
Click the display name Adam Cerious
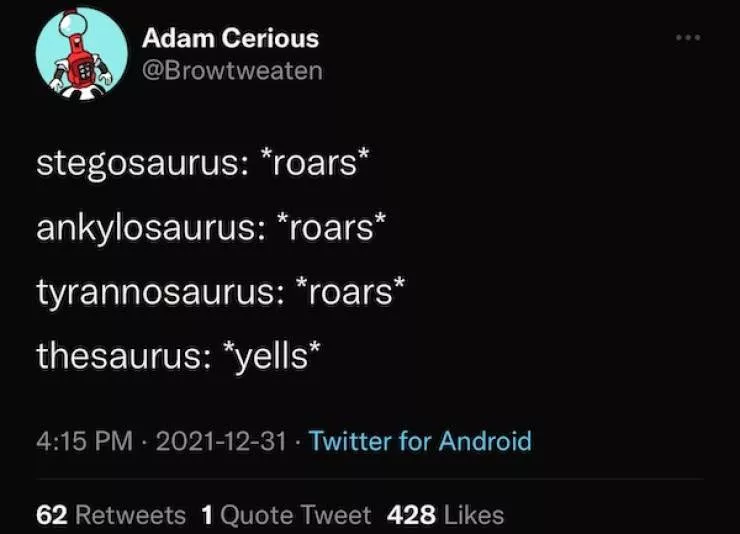(230, 39)
